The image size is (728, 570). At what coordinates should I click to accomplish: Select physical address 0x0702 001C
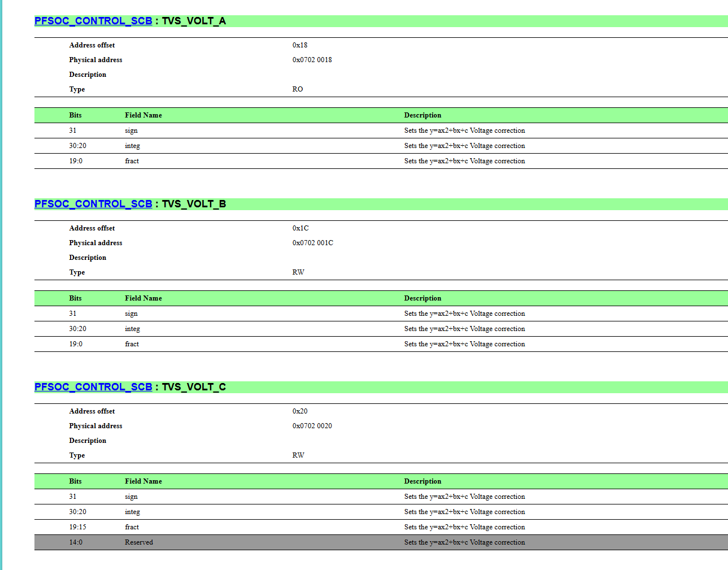(313, 243)
